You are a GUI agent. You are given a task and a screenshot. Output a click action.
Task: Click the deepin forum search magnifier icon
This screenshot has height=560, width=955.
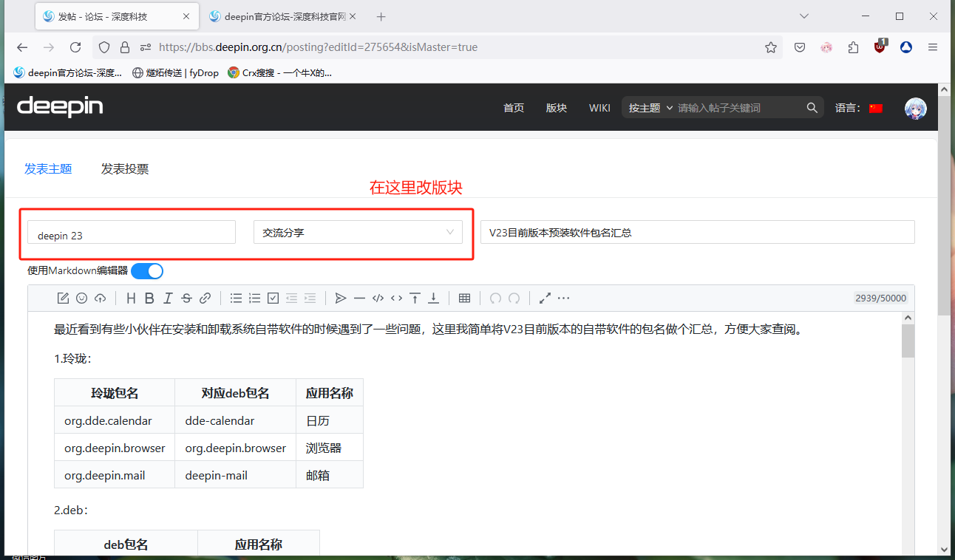point(812,108)
